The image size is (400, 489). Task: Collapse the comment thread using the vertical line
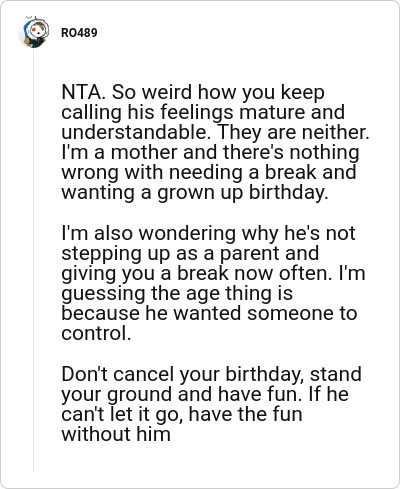point(33,260)
